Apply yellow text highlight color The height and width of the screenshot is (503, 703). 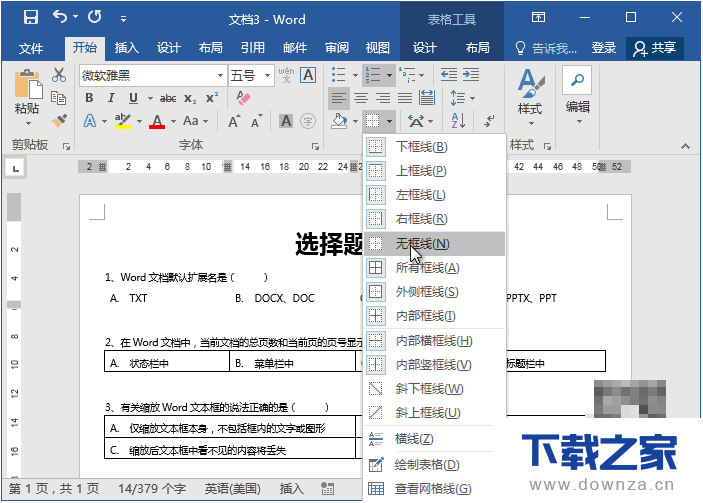point(123,121)
